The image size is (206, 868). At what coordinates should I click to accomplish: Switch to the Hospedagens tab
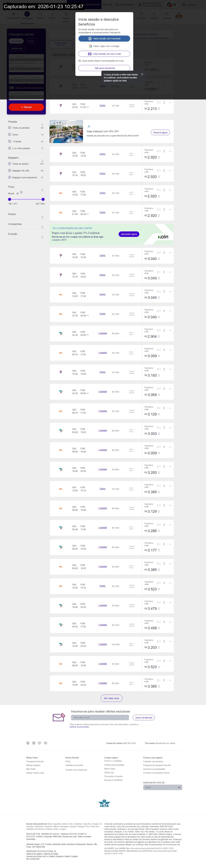pos(14,15)
